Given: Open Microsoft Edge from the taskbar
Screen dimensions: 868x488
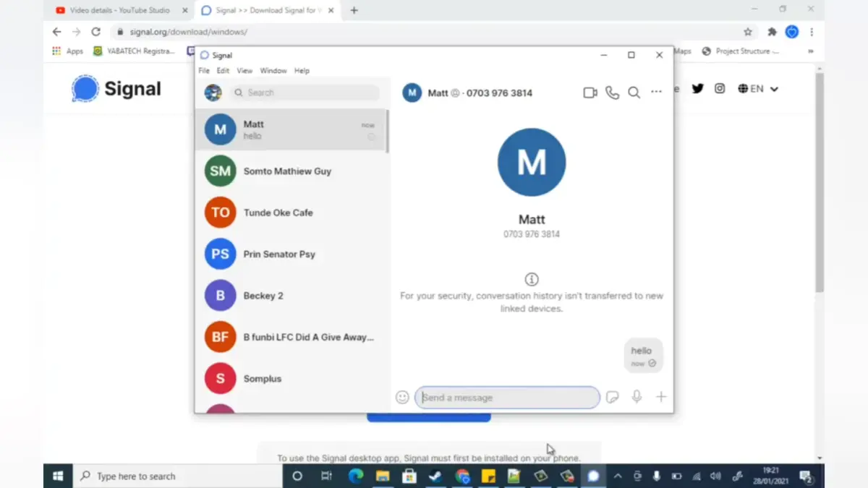Looking at the screenshot, I should point(355,476).
